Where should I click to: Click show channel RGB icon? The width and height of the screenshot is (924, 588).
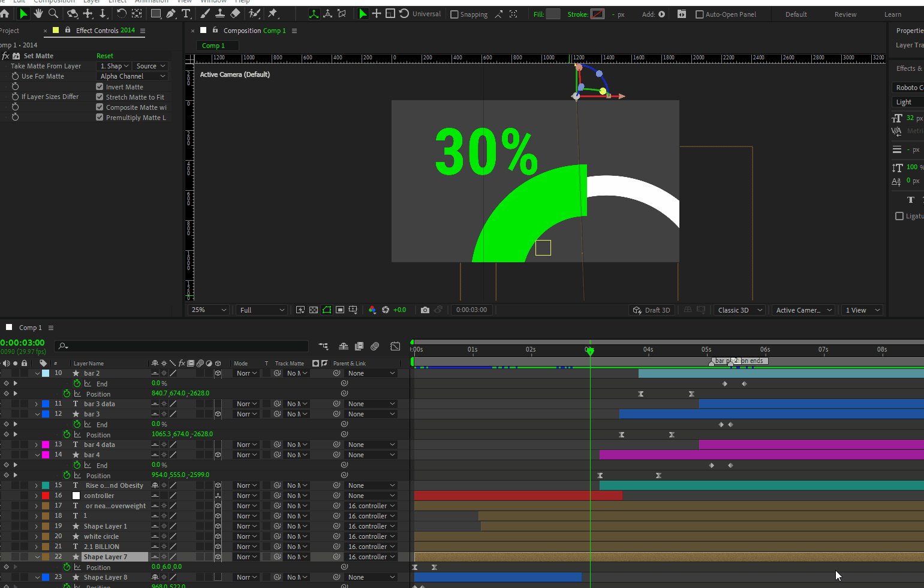coord(372,310)
